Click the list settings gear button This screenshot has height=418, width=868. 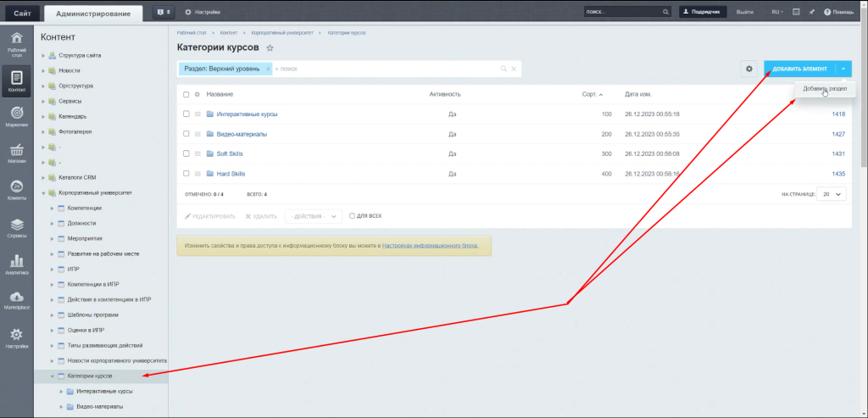point(748,69)
